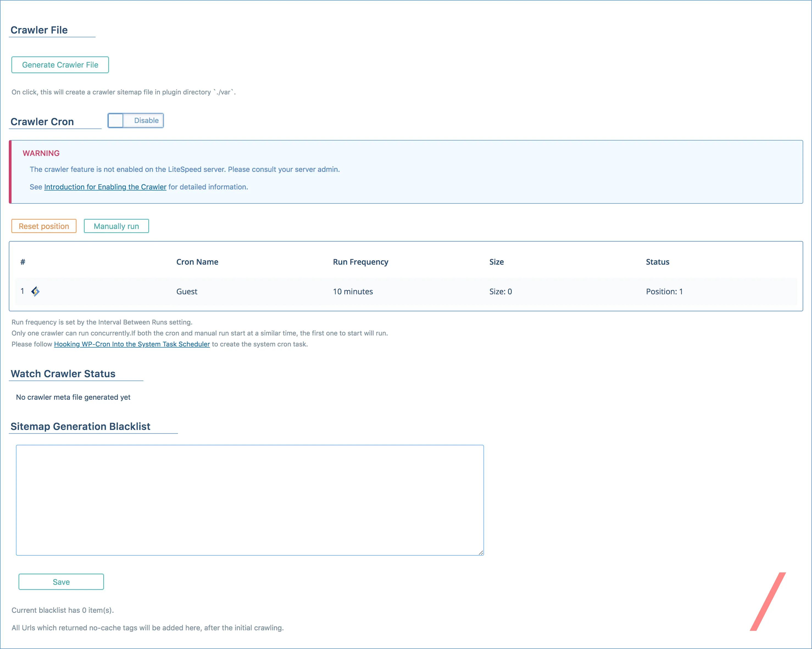
Task: Select the Guest cron name cell
Action: click(x=187, y=292)
